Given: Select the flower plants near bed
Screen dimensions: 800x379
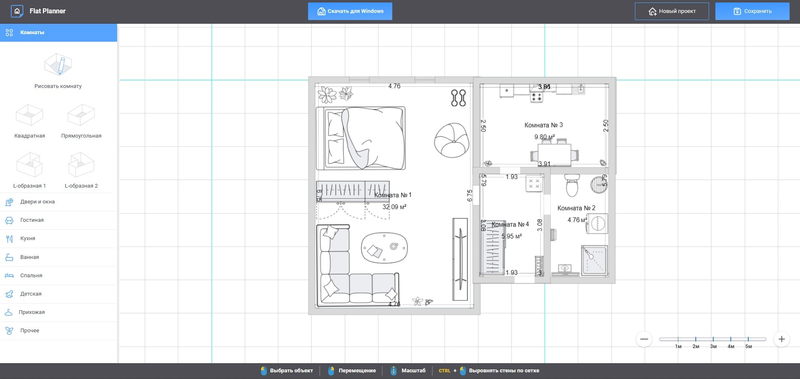Looking at the screenshot, I should (336, 94).
